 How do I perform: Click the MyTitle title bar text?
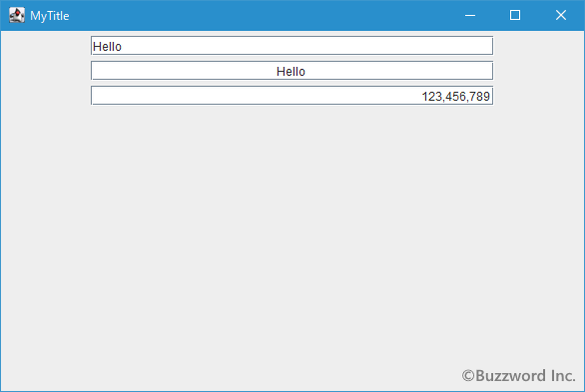pyautogui.click(x=50, y=16)
